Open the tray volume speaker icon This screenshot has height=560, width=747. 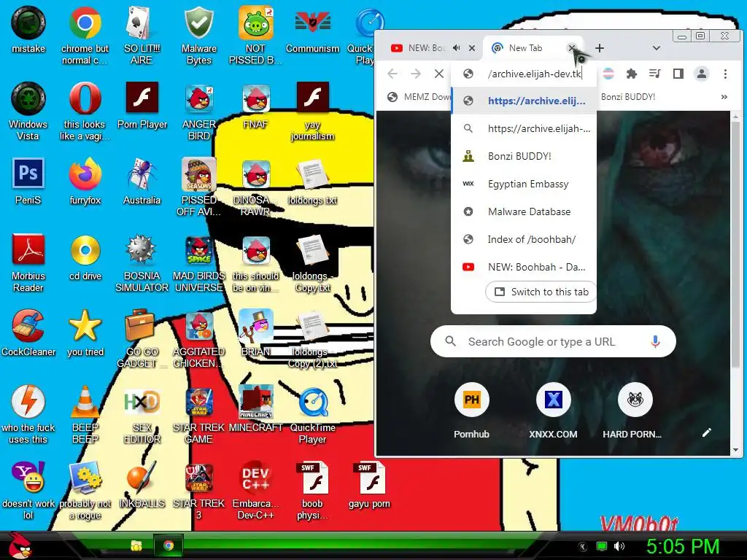pos(619,546)
